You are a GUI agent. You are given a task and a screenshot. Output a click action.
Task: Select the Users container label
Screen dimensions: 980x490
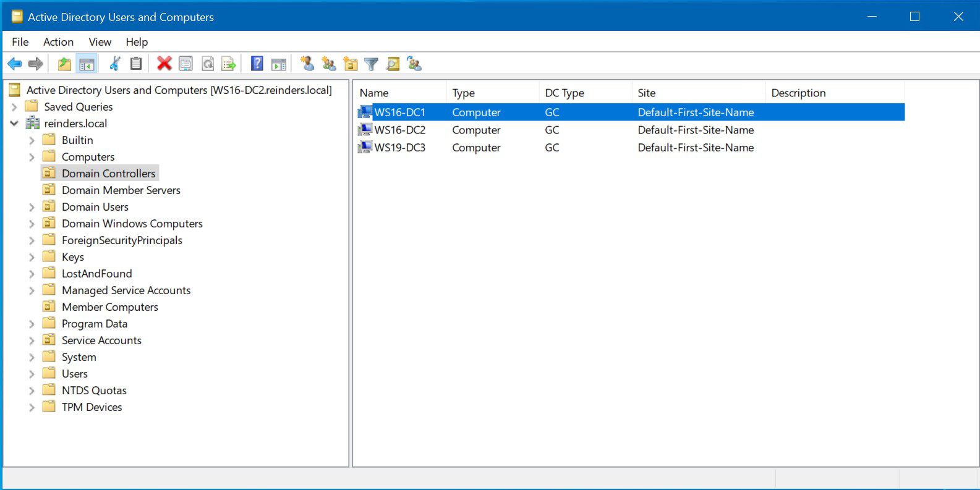tap(75, 374)
